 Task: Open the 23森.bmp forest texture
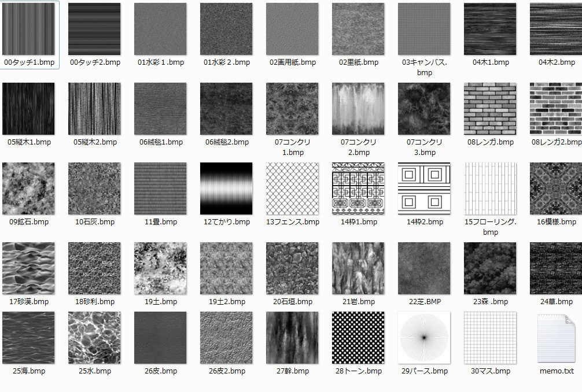(489, 268)
